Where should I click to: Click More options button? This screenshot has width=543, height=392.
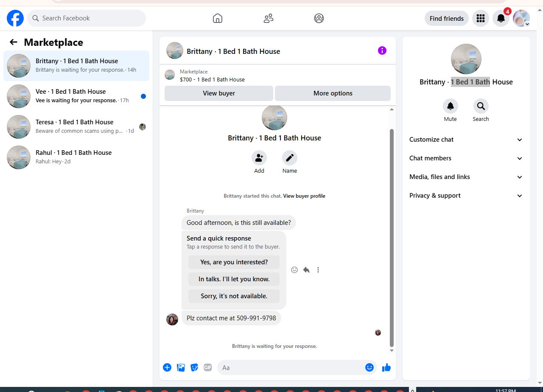coord(333,93)
